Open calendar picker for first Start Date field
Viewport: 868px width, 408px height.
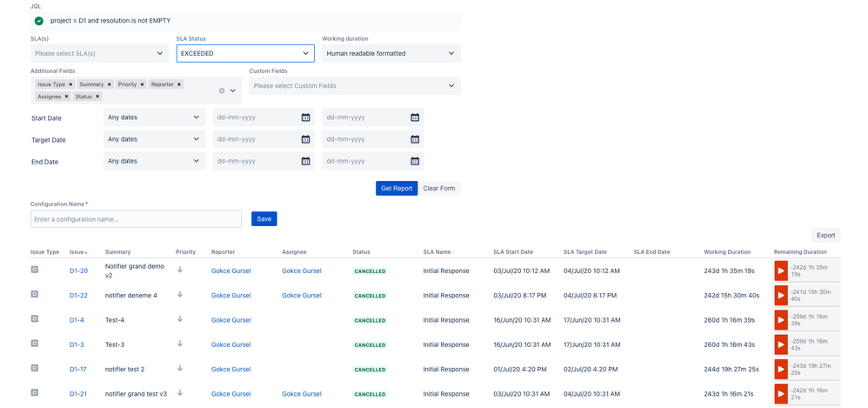click(305, 117)
